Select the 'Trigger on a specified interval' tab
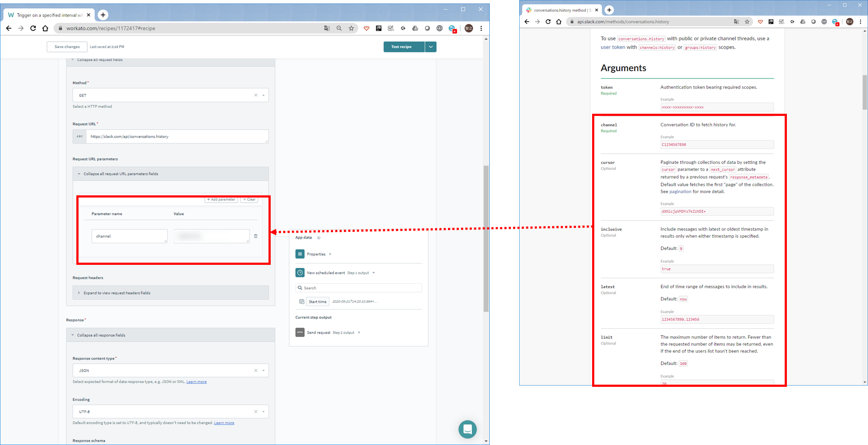868x445 pixels. click(49, 15)
